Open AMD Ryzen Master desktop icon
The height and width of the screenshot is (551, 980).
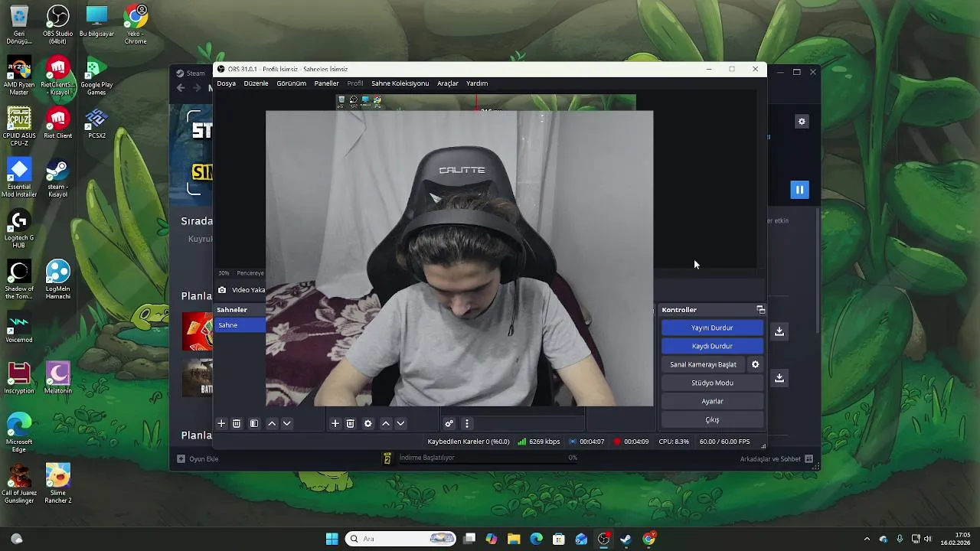coord(19,77)
